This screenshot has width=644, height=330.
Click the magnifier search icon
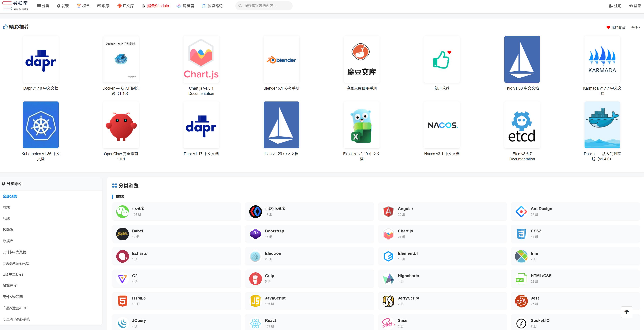(240, 5)
